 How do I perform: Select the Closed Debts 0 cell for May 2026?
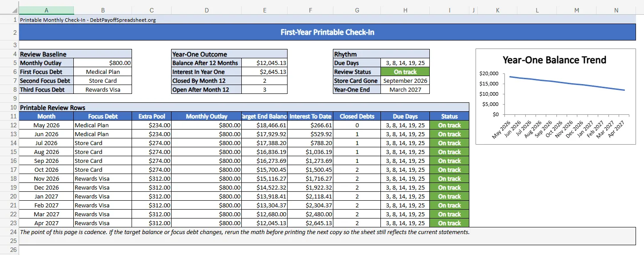[357, 125]
